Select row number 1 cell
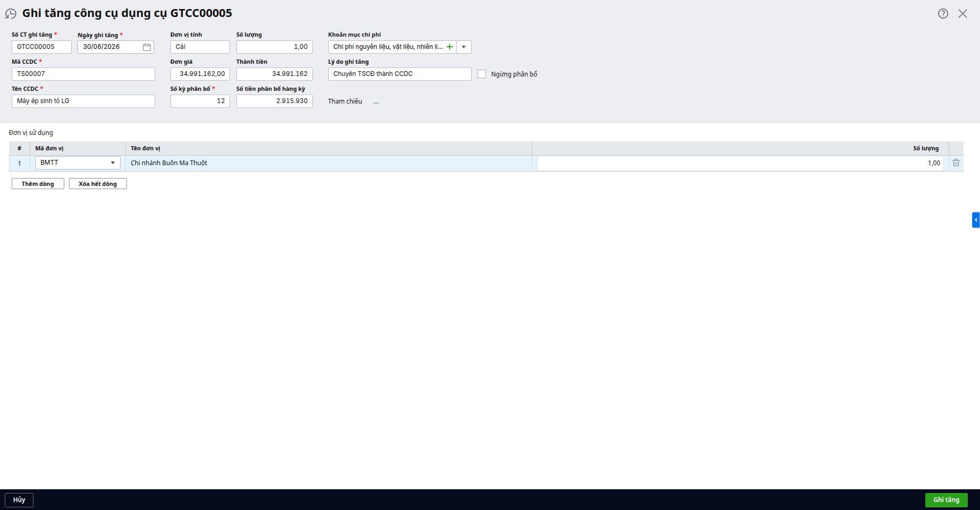This screenshot has width=980, height=510. [20, 163]
